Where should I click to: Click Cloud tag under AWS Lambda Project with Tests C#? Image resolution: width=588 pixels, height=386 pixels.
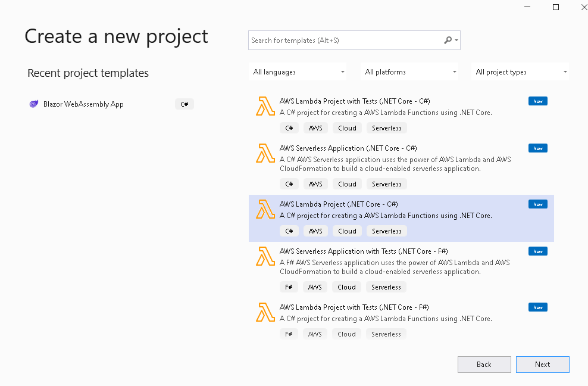347,128
